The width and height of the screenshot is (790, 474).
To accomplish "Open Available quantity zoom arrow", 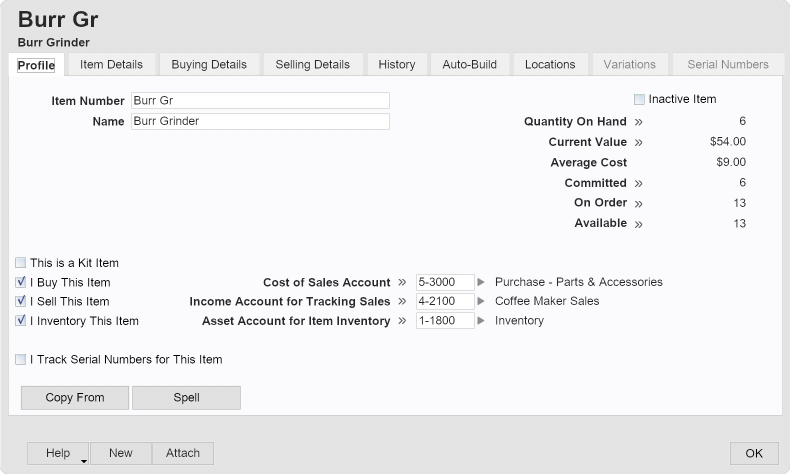I will pos(638,223).
